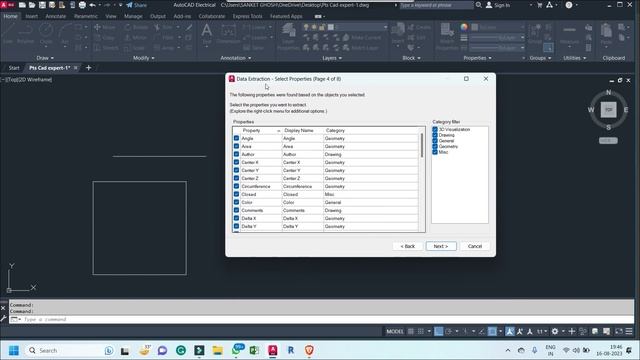Uncheck Geometry in Category filter
This screenshot has width=640, height=360.
click(x=435, y=146)
